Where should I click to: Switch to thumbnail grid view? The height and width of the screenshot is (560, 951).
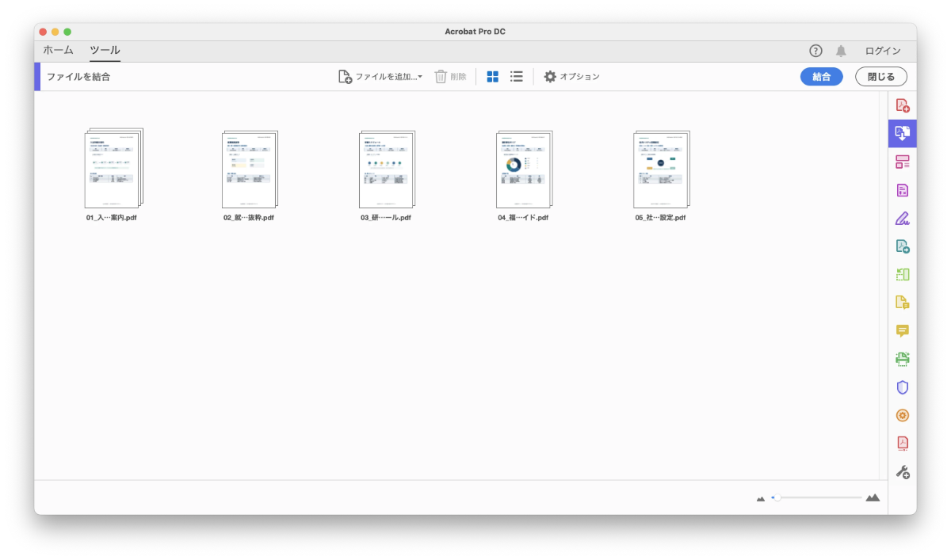click(x=492, y=77)
